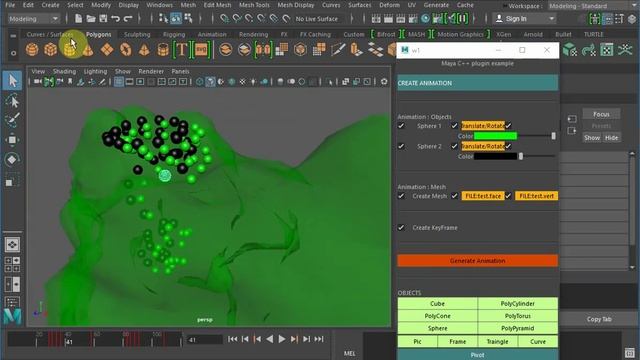Click the black Sphere 2 color swatch
640x360 pixels.
tap(496, 156)
